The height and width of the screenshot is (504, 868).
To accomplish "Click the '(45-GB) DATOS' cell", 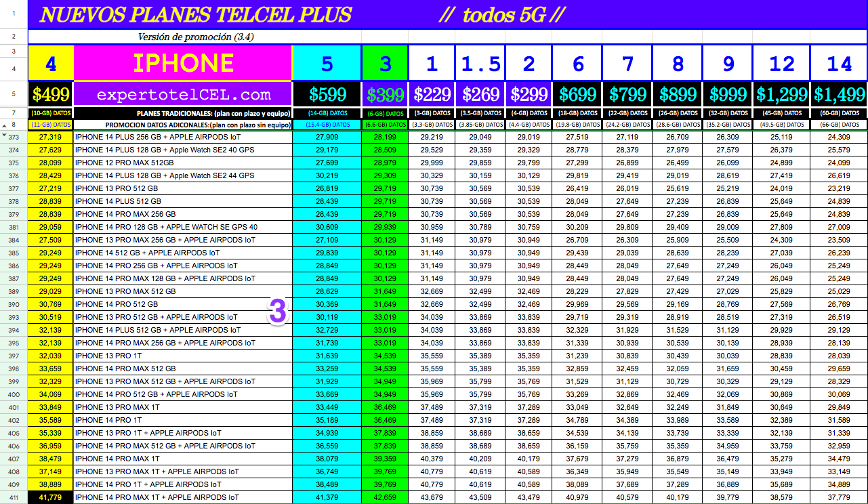I will tap(781, 113).
